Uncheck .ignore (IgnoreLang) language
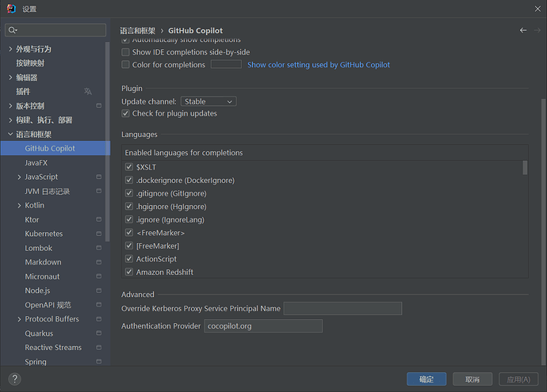Viewport: 547px width, 392px height. point(129,219)
